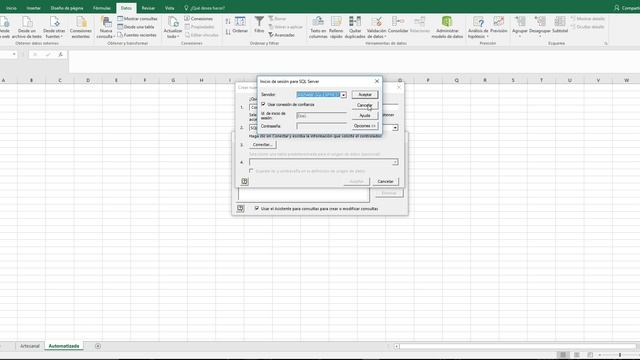Click Conectar... button in data source dialog

(x=262, y=144)
